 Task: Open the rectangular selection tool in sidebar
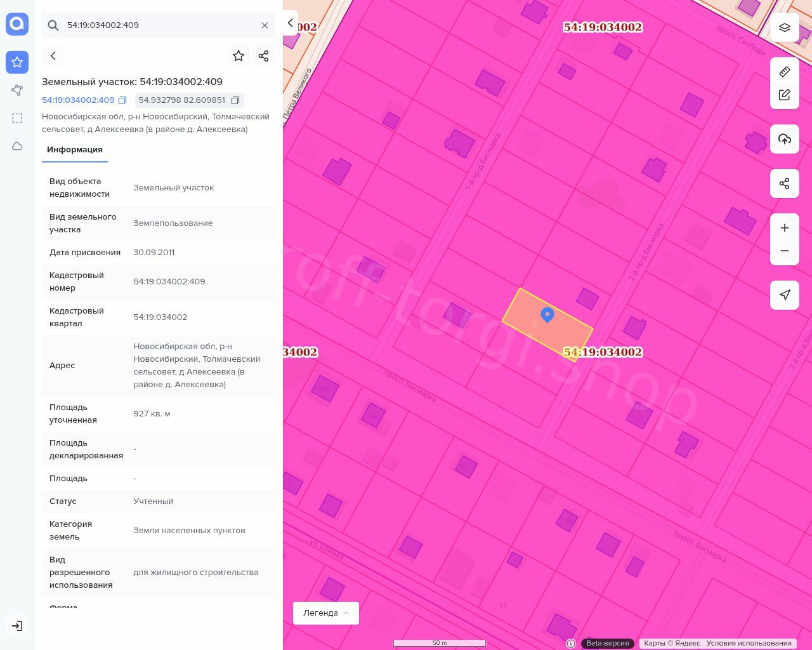click(17, 118)
